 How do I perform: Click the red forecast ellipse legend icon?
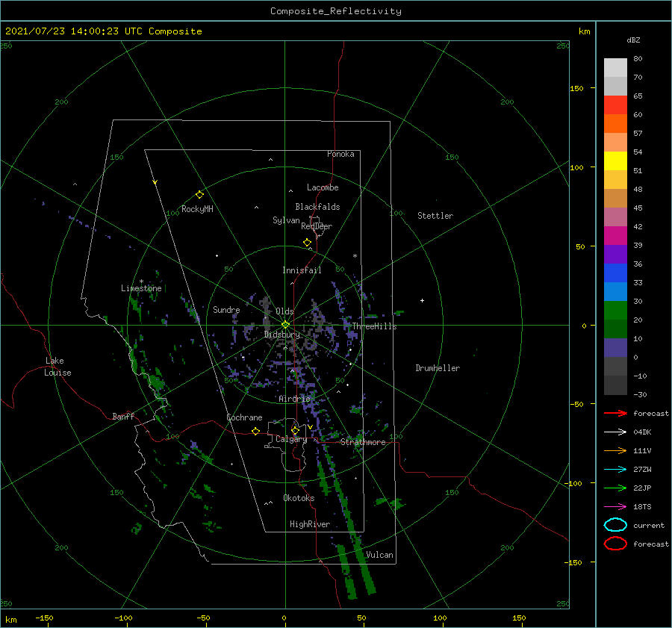tap(615, 544)
